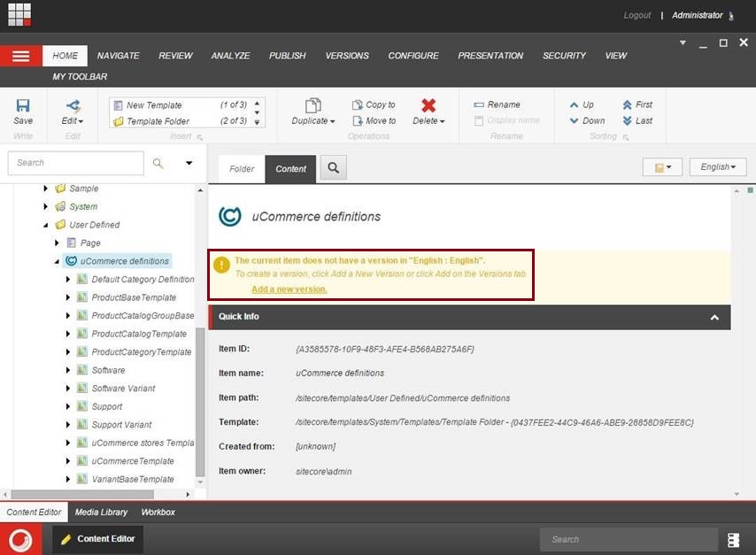Click the Duplicate icon in Operations
This screenshot has height=555, width=756.
[312, 105]
